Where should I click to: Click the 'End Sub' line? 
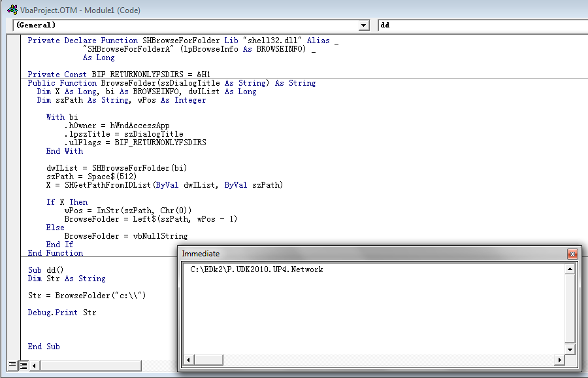coord(44,347)
